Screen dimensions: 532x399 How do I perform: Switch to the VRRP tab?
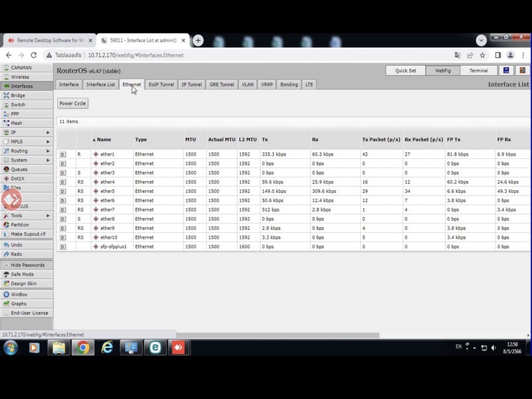(x=267, y=84)
